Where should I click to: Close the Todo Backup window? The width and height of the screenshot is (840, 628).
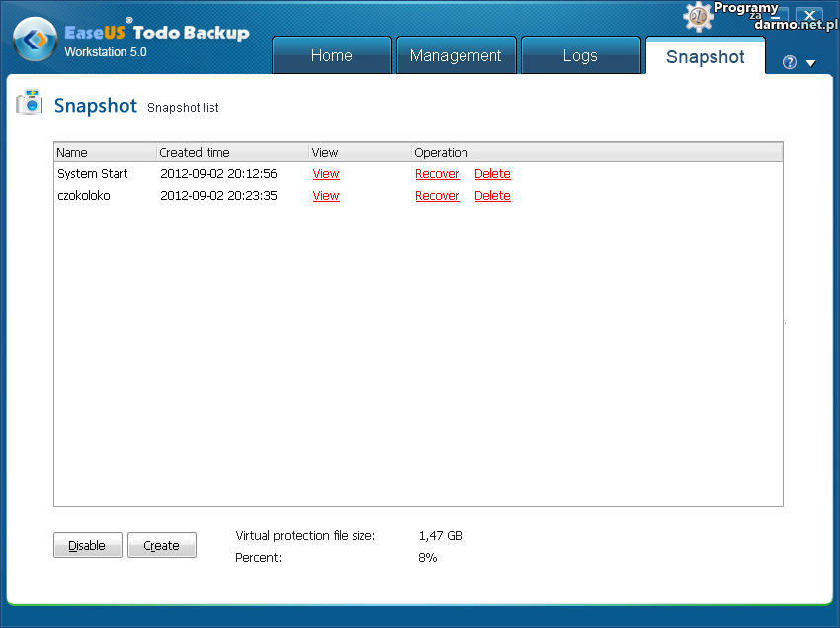pos(809,16)
